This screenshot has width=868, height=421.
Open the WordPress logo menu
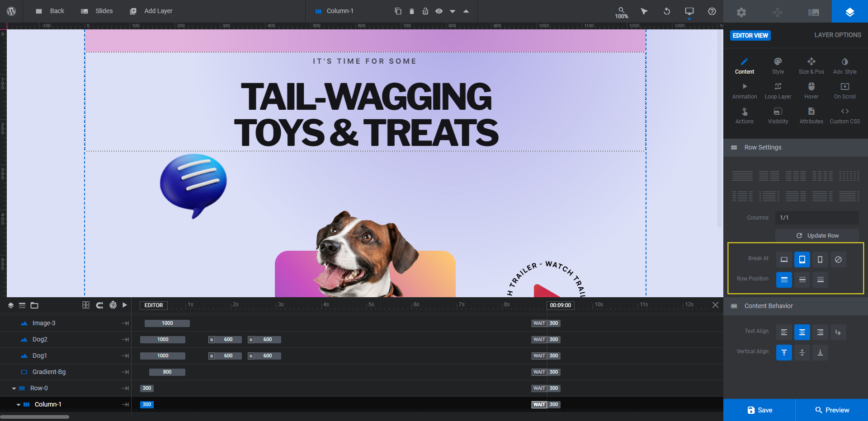coord(11,11)
